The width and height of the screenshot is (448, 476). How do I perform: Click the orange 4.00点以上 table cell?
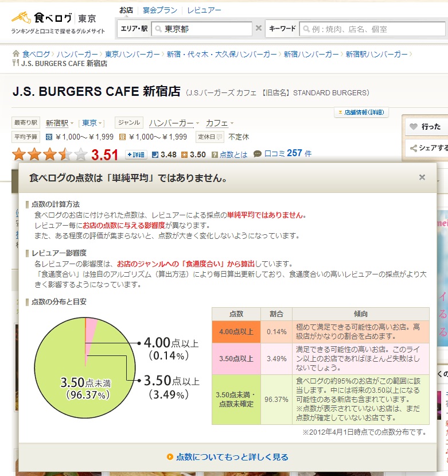236,331
